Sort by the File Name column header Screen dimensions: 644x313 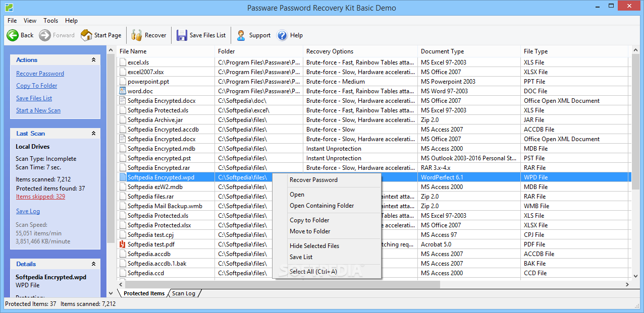pyautogui.click(x=166, y=51)
